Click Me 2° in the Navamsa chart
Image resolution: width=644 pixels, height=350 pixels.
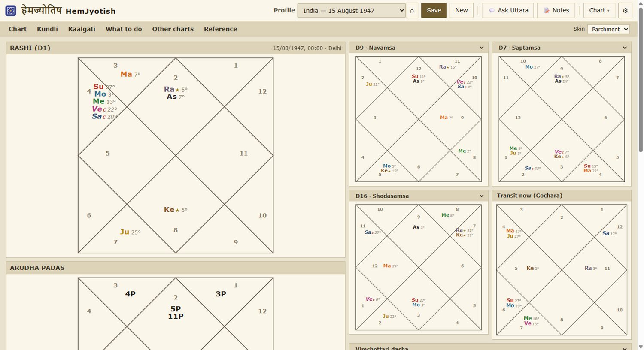pos(465,151)
